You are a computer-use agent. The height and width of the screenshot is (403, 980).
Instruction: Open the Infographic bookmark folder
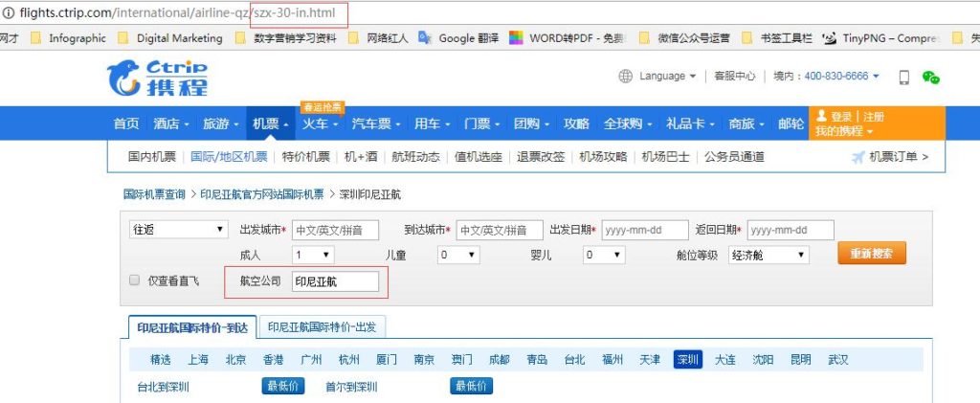click(68, 38)
